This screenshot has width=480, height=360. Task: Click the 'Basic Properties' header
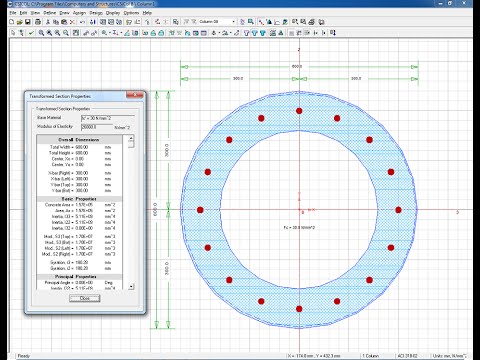[x=79, y=199]
